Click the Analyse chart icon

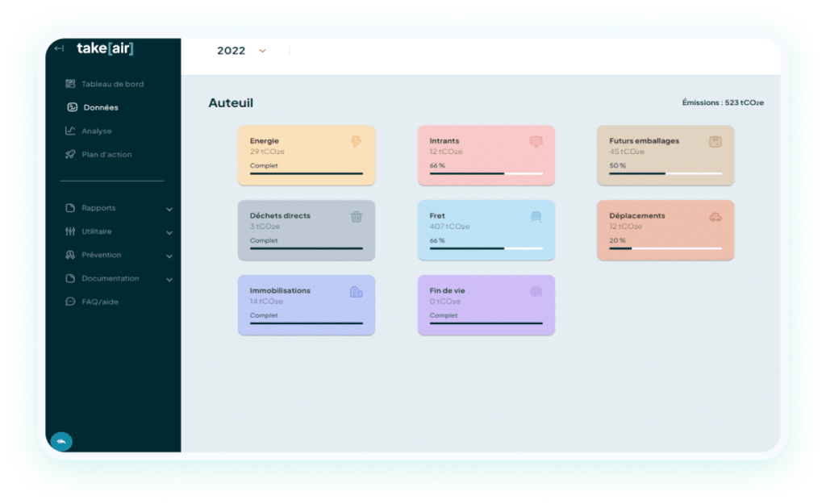coord(70,131)
